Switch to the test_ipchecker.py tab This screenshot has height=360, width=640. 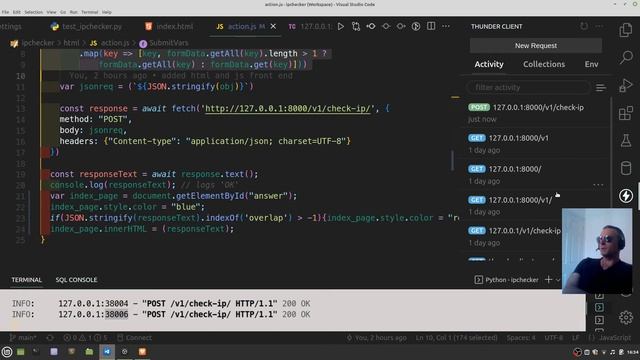[87, 27]
